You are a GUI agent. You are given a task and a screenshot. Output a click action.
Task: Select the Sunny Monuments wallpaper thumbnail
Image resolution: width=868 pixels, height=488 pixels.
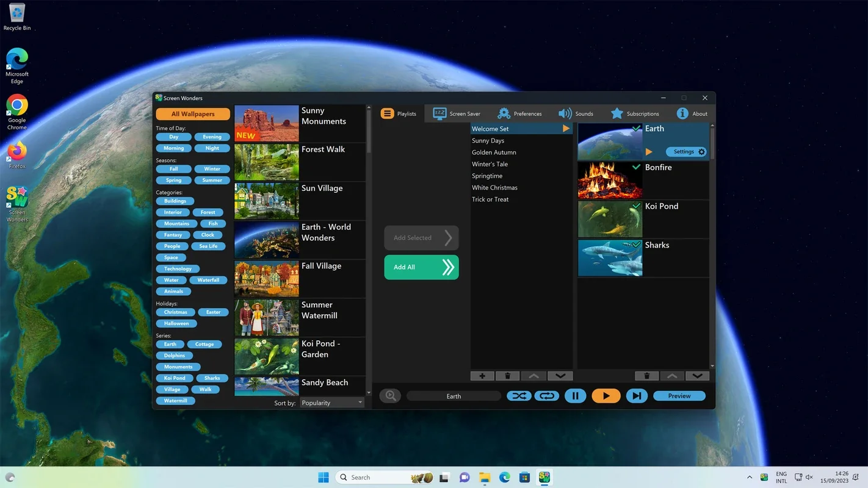[266, 123]
